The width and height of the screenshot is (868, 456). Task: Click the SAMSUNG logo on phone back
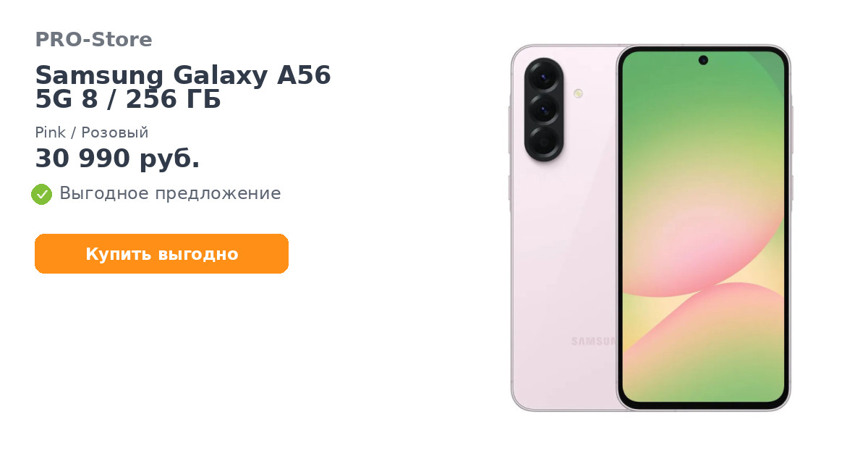pyautogui.click(x=593, y=341)
